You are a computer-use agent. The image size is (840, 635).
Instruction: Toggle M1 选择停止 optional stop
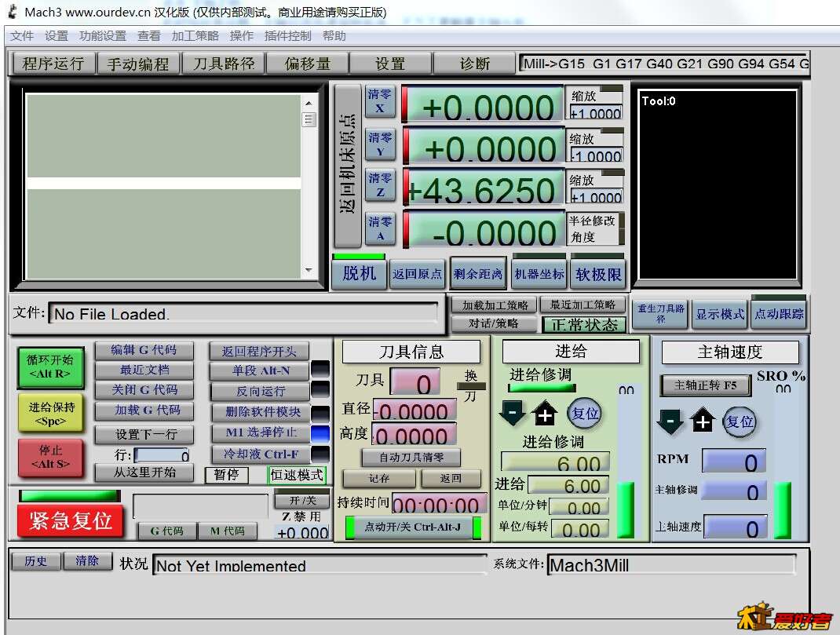[261, 432]
